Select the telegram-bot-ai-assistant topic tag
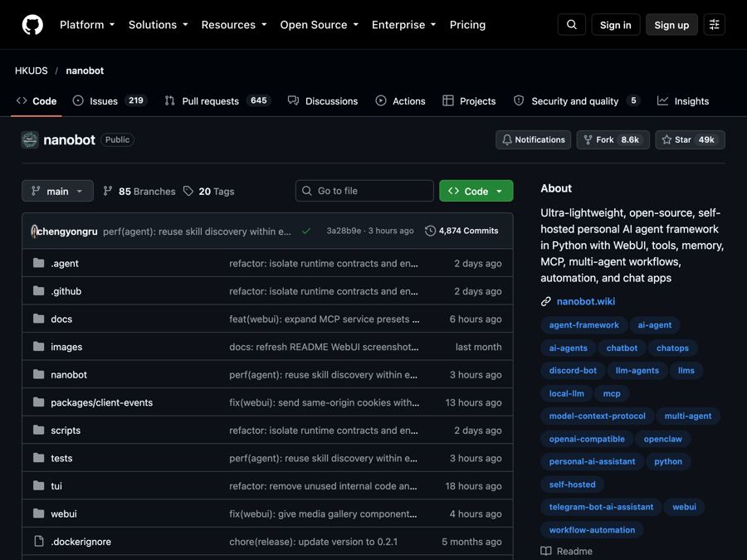Viewport: 747px width, 560px height. click(x=601, y=507)
